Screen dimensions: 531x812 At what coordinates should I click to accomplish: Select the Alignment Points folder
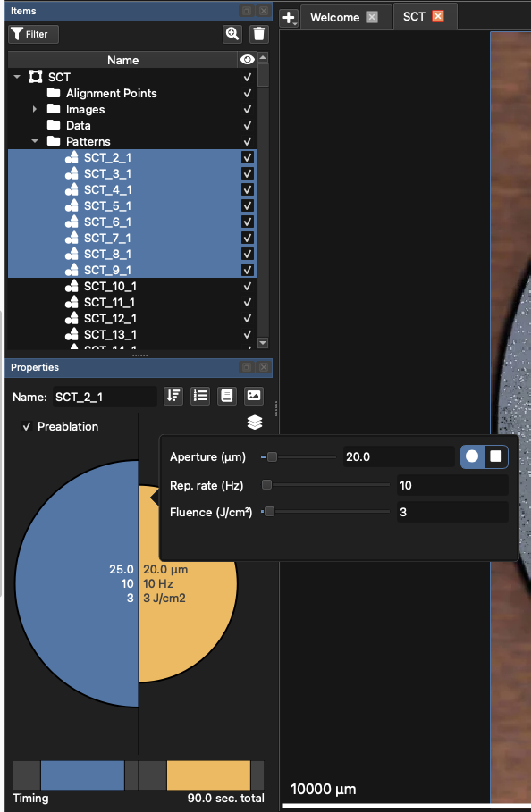[x=112, y=93]
